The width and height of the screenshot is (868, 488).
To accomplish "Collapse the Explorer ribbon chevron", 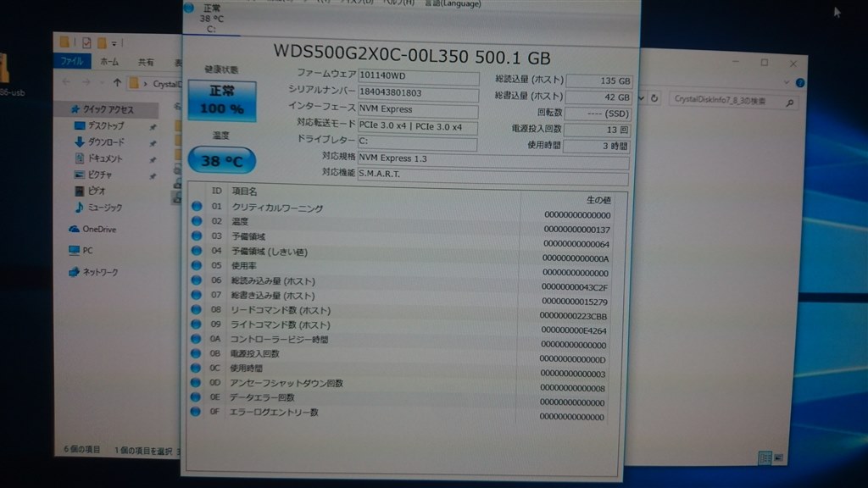I will click(786, 82).
